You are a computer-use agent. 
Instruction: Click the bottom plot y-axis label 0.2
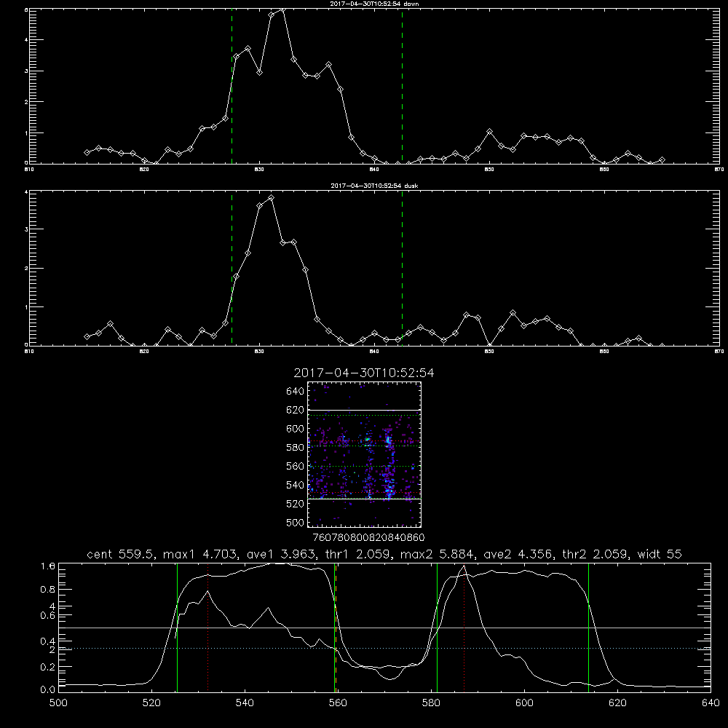48,667
